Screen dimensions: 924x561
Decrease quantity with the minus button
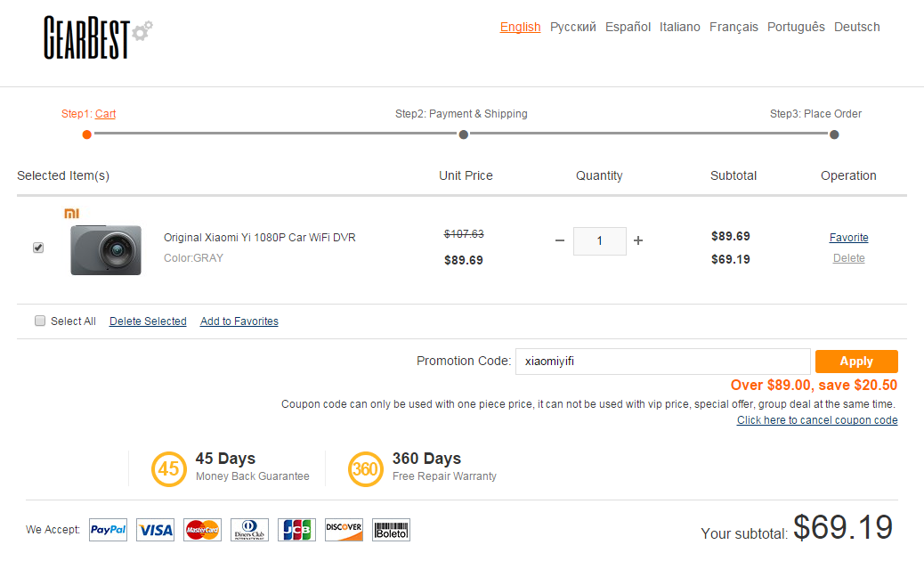tap(560, 240)
